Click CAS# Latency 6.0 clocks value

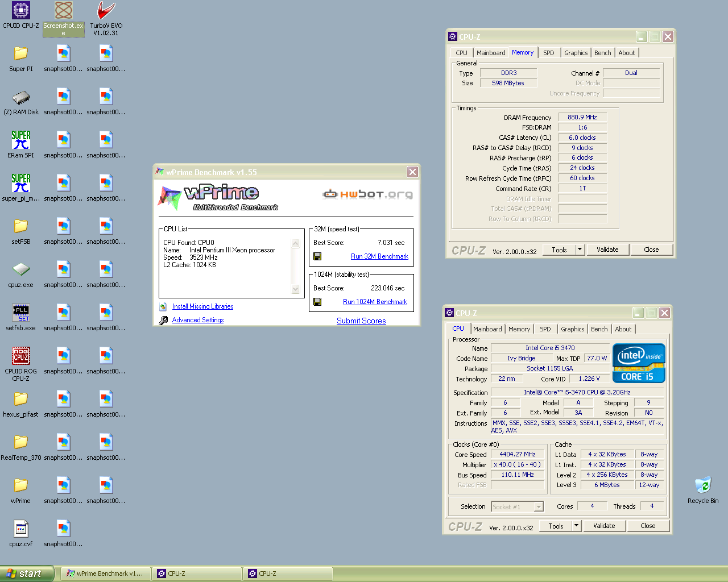tap(582, 138)
